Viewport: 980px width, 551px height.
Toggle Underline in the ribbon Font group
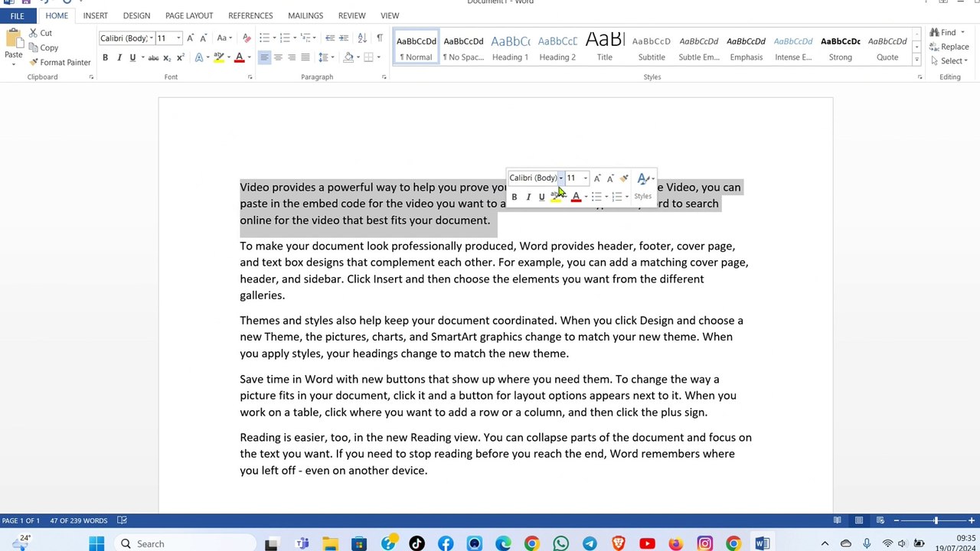tap(132, 57)
